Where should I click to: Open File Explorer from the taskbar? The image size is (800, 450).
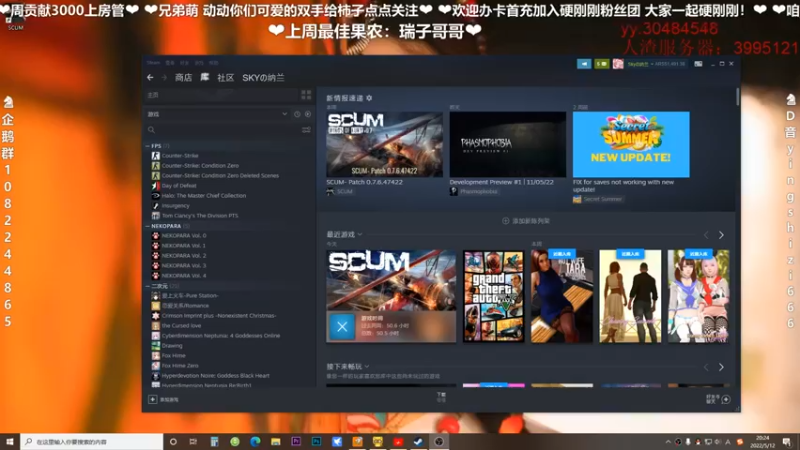[x=276, y=442]
